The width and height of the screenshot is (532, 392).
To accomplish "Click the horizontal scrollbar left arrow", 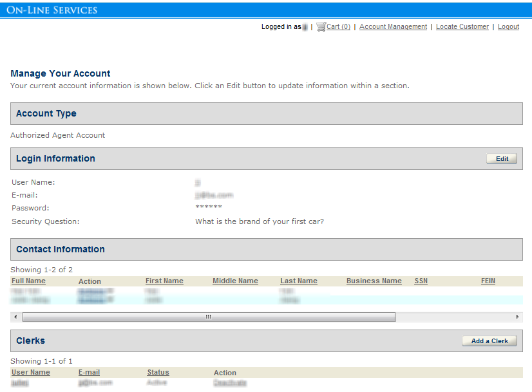I will (x=15, y=317).
